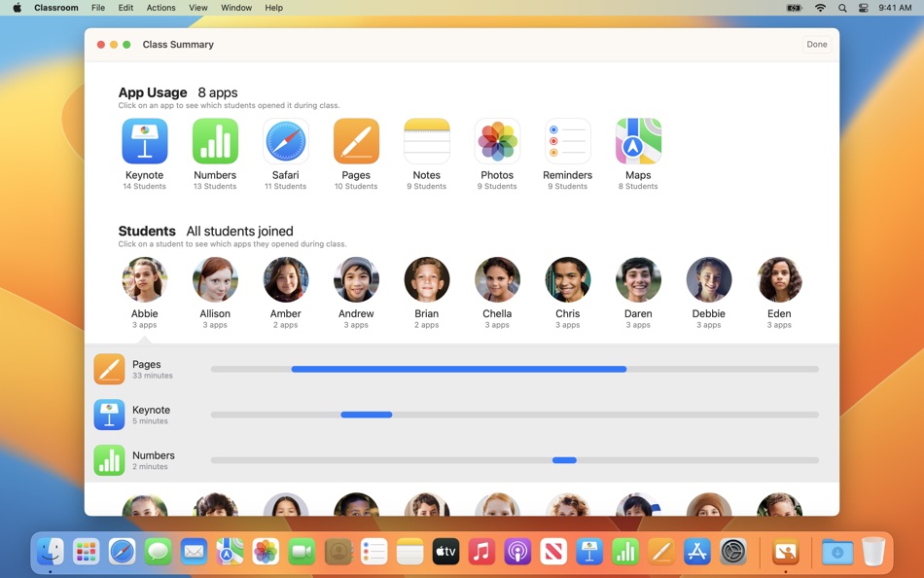
Task: View Debbie's app usage
Action: click(709, 279)
